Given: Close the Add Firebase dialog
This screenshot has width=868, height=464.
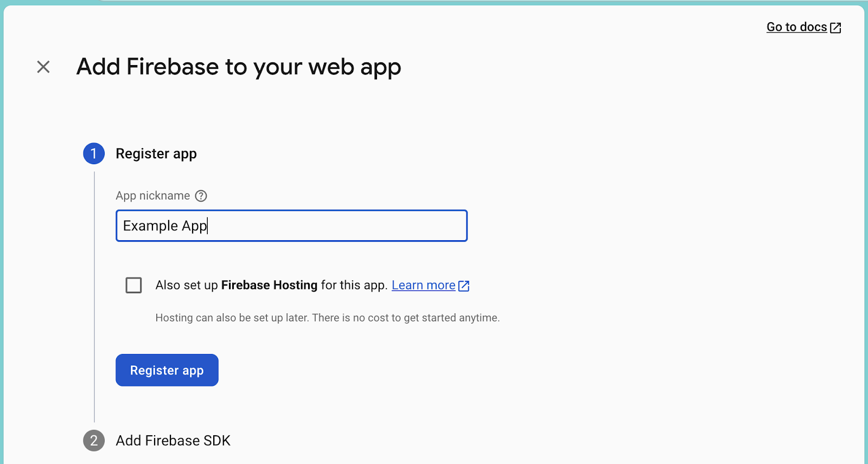Looking at the screenshot, I should [x=43, y=67].
